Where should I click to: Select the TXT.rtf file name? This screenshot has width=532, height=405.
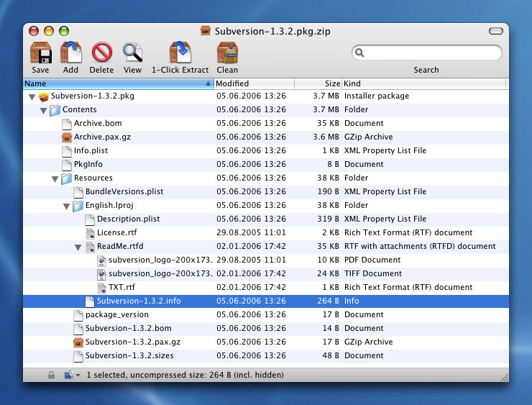[x=121, y=287]
